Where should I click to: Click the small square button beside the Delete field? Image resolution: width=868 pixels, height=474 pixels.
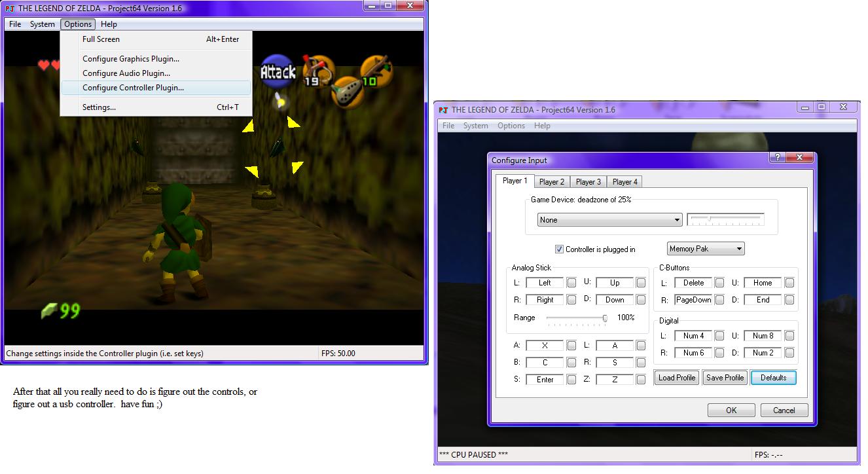pos(719,283)
